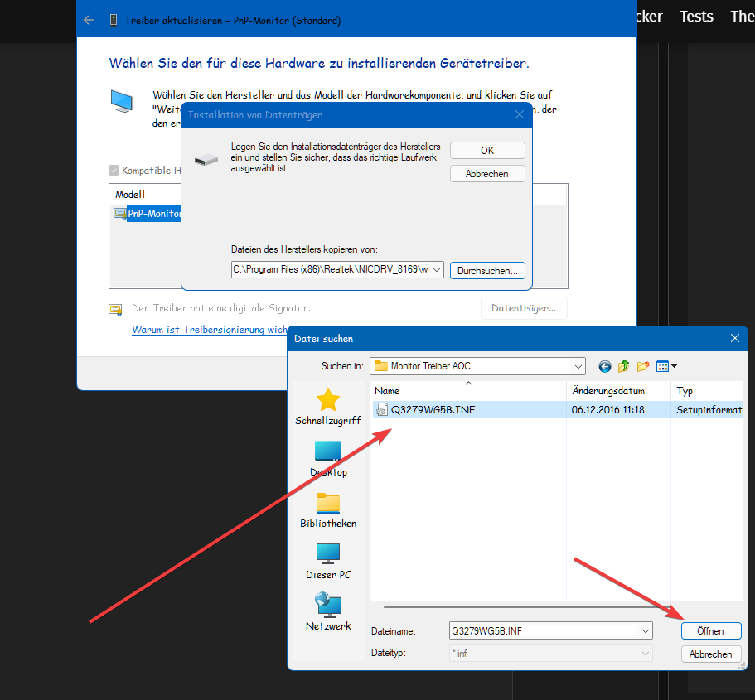The image size is (755, 700).
Task: Open Netzwerk in the places sidebar
Action: tap(328, 612)
